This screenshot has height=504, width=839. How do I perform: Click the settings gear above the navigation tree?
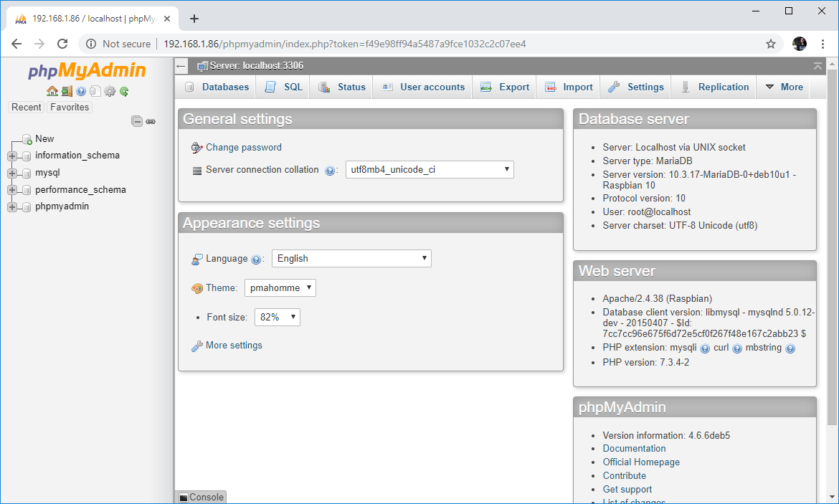(x=110, y=91)
